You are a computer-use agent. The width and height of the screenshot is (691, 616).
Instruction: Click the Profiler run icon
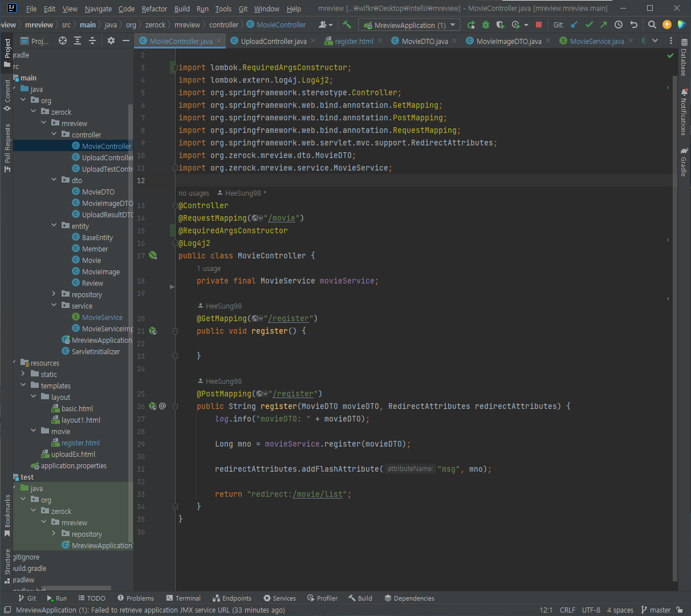[516, 25]
